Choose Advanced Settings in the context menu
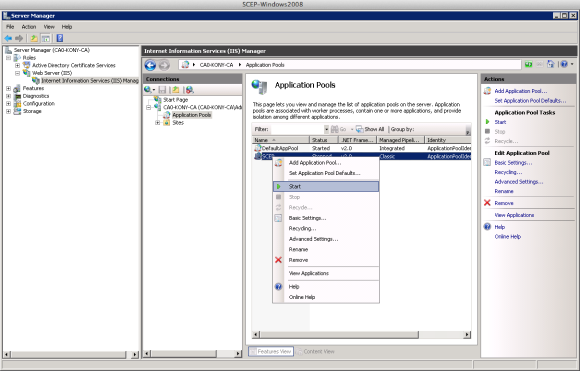The width and height of the screenshot is (580, 371). pos(326,239)
